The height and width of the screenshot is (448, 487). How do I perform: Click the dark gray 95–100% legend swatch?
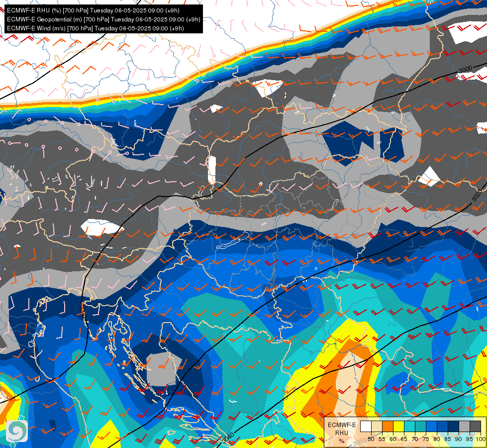pos(475,426)
